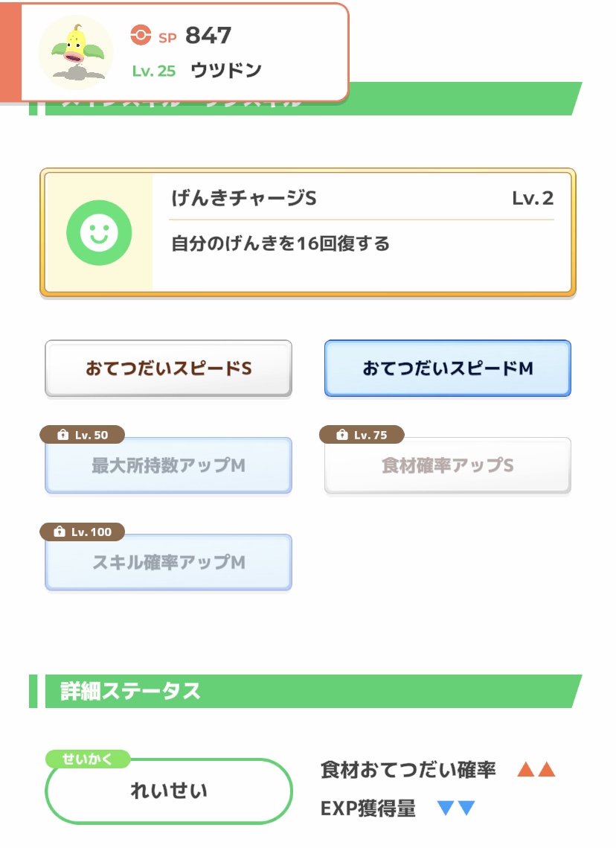Screen dimensions: 616x848
Task: Tap the SP 847 strength value
Action: [208, 35]
